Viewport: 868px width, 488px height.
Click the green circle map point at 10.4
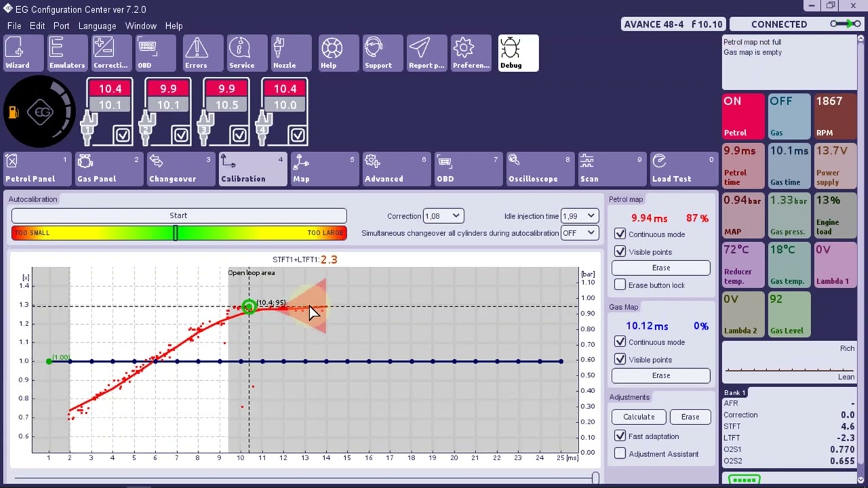coord(249,306)
